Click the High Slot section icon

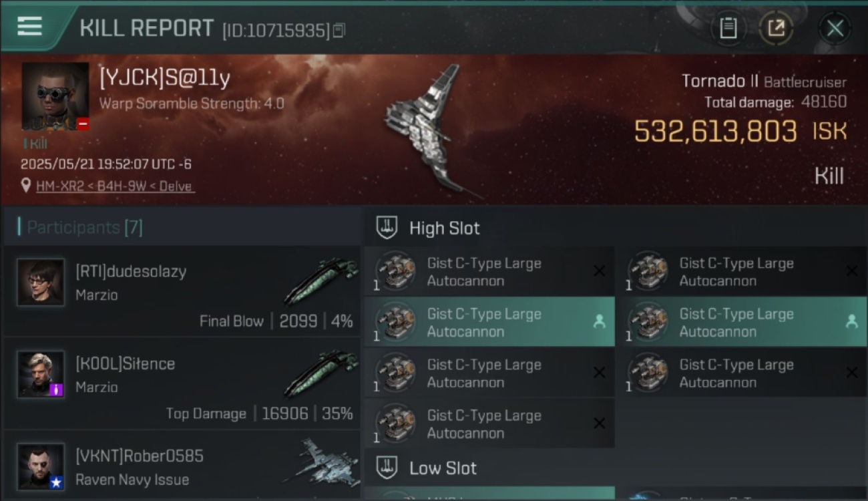point(387,228)
